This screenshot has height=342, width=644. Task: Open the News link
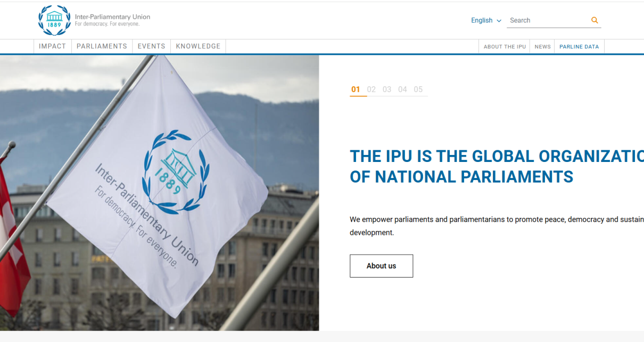coord(542,47)
